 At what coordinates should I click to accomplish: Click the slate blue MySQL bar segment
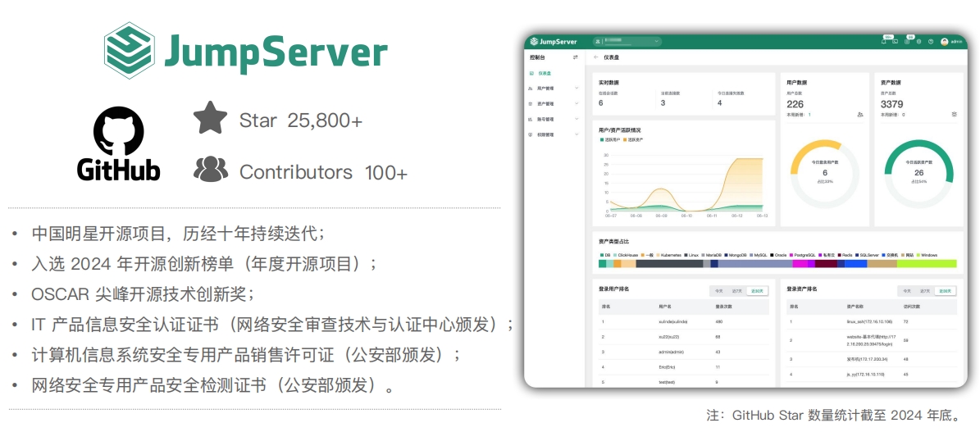755,264
